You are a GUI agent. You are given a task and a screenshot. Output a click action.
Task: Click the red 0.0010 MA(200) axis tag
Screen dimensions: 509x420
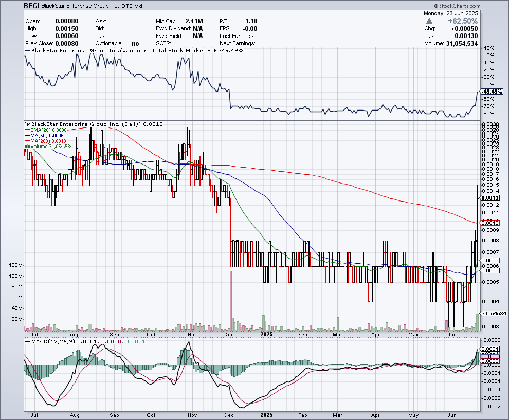490,223
